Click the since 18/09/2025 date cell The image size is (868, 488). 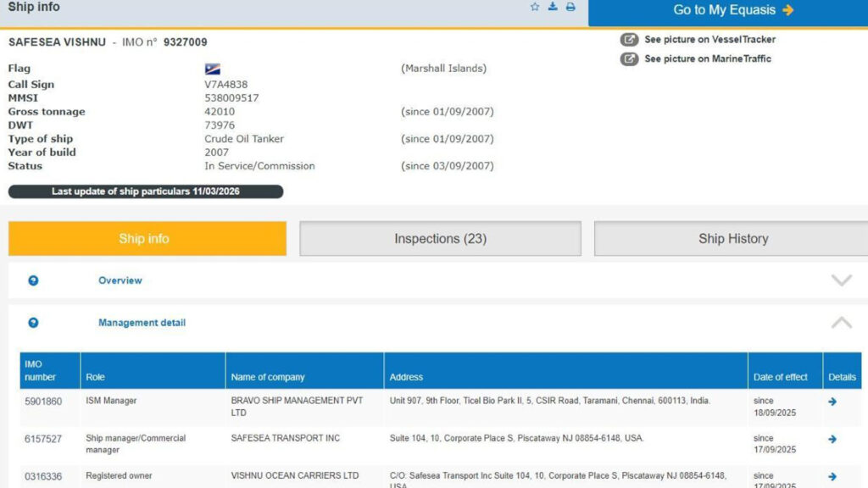click(x=775, y=407)
